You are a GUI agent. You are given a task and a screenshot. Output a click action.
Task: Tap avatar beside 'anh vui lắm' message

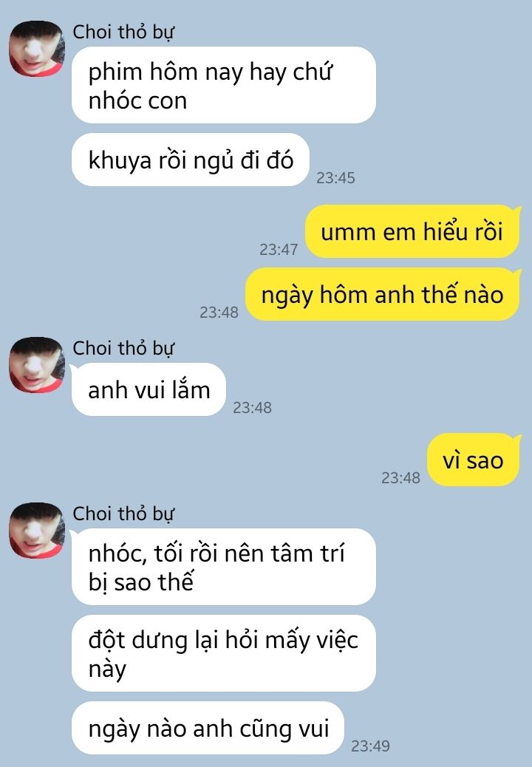pos(37,365)
